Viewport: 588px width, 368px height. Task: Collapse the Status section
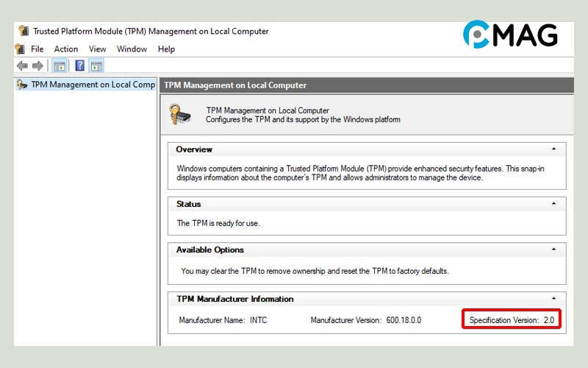(553, 204)
